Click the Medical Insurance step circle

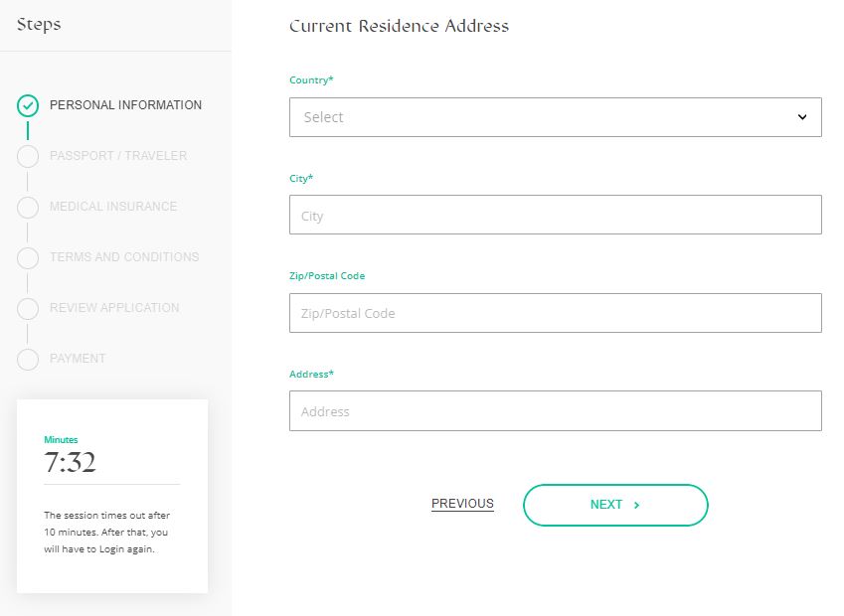(28, 207)
